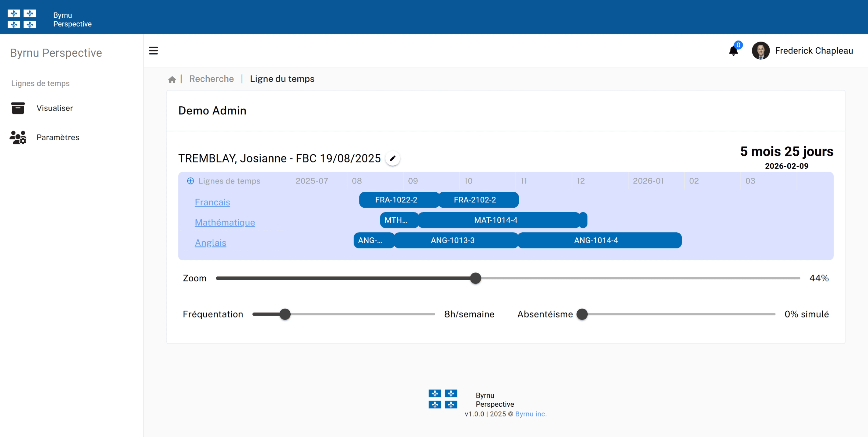Click the plus icon beside Lignes de temps
The image size is (868, 437).
click(190, 181)
